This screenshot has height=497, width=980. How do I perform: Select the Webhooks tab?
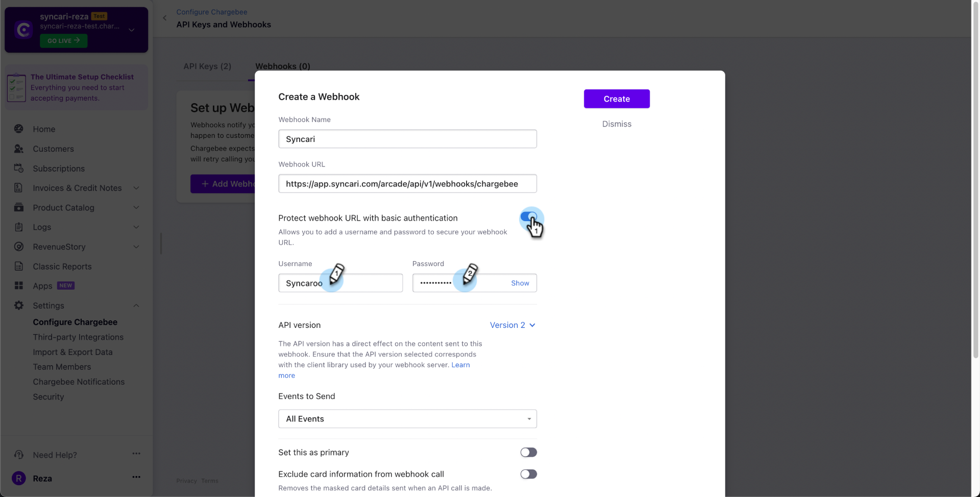(x=282, y=66)
